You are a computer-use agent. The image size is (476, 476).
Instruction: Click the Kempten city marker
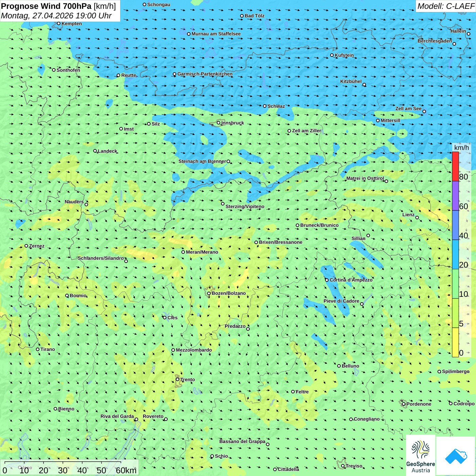tap(58, 23)
